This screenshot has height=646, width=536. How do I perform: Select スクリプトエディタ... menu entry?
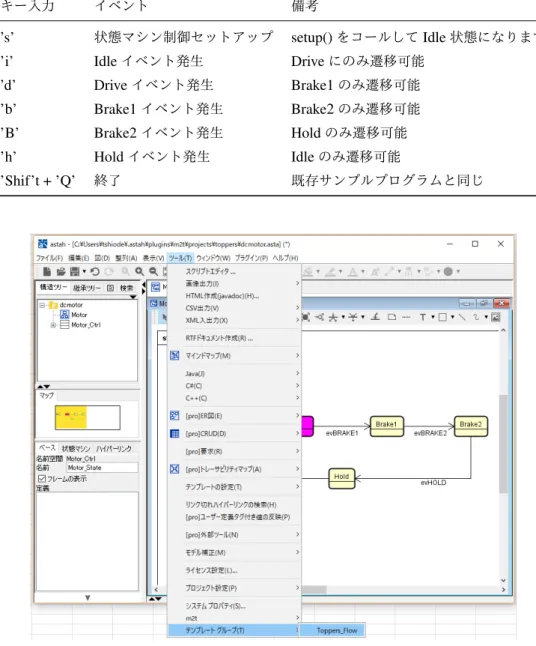[x=234, y=272]
